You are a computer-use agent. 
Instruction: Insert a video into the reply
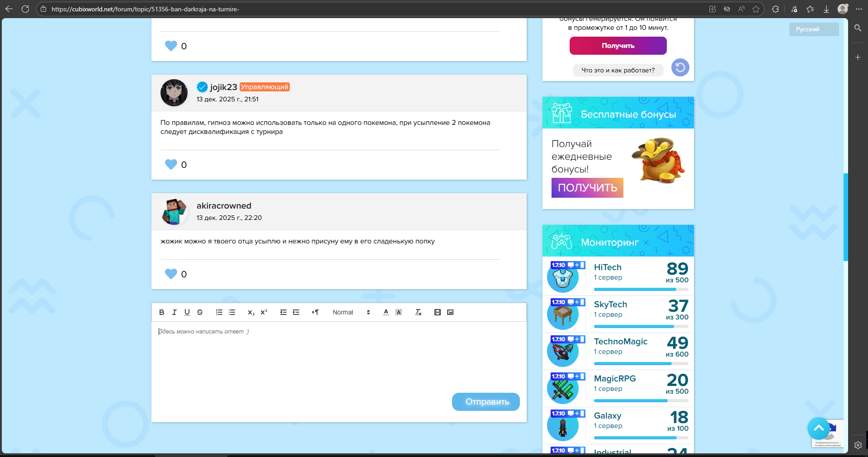438,312
